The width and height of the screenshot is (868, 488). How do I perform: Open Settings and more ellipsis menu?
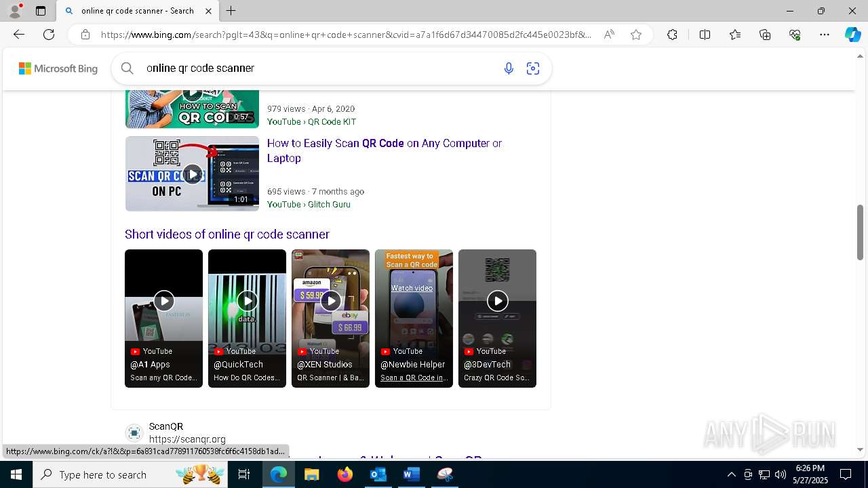point(825,35)
